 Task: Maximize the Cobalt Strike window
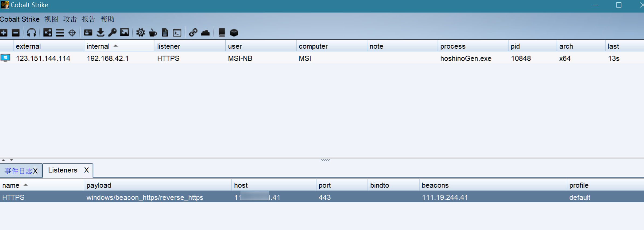pos(619,5)
